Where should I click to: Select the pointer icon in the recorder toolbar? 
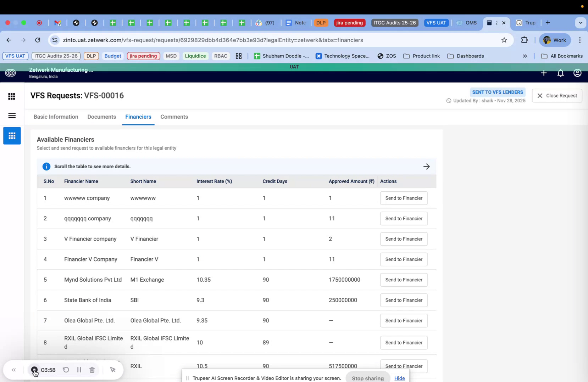coord(113,370)
